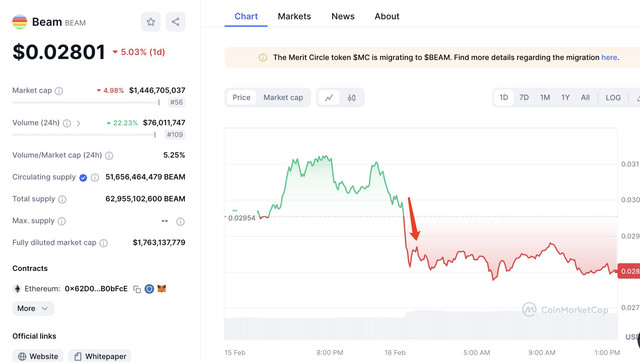Image resolution: width=640 pixels, height=362 pixels.
Task: Follow the migration details 'here' link
Action: coord(609,58)
